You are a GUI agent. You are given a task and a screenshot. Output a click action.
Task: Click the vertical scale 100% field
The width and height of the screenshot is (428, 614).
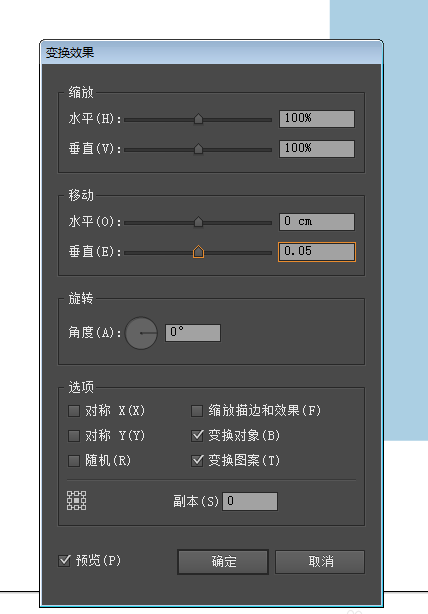click(x=317, y=149)
